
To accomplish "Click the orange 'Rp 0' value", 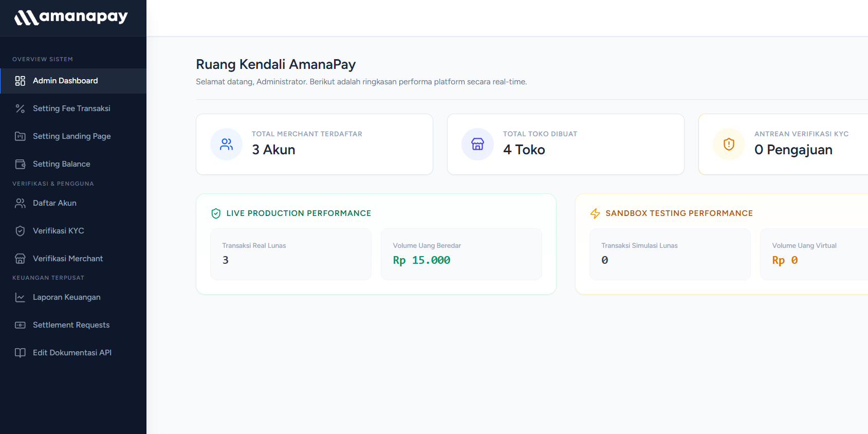I will [785, 260].
